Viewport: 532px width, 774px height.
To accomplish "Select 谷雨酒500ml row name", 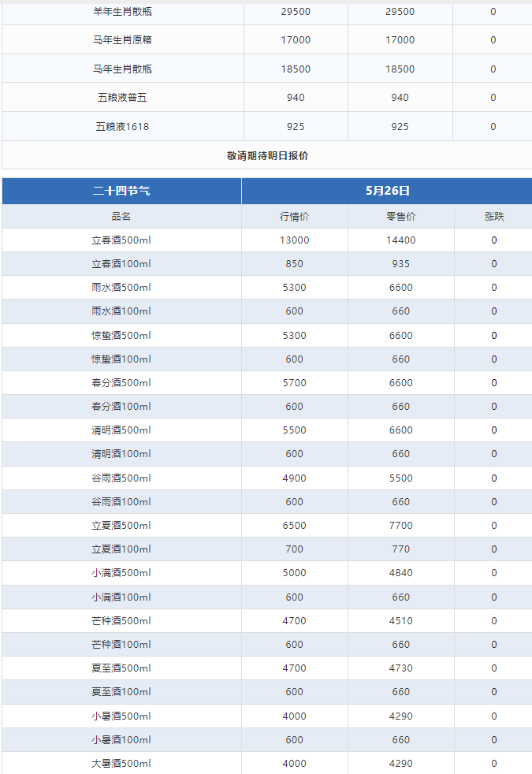I will (121, 478).
